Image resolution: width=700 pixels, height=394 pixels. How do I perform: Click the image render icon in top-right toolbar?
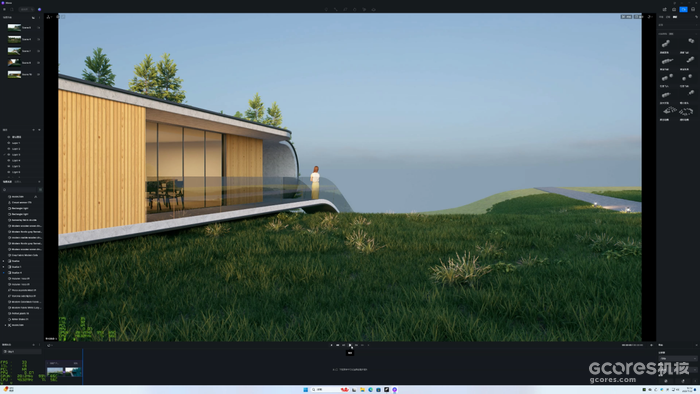click(x=674, y=9)
